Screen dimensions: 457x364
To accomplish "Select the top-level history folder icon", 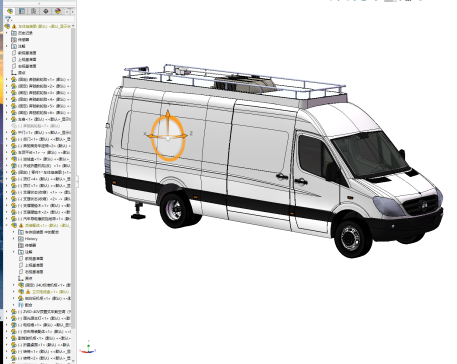I will click(14, 33).
